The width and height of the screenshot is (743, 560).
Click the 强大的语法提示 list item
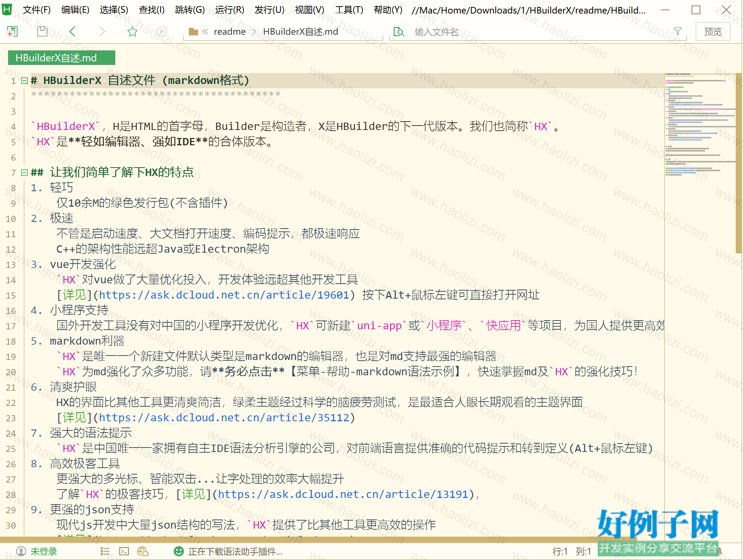(91, 433)
